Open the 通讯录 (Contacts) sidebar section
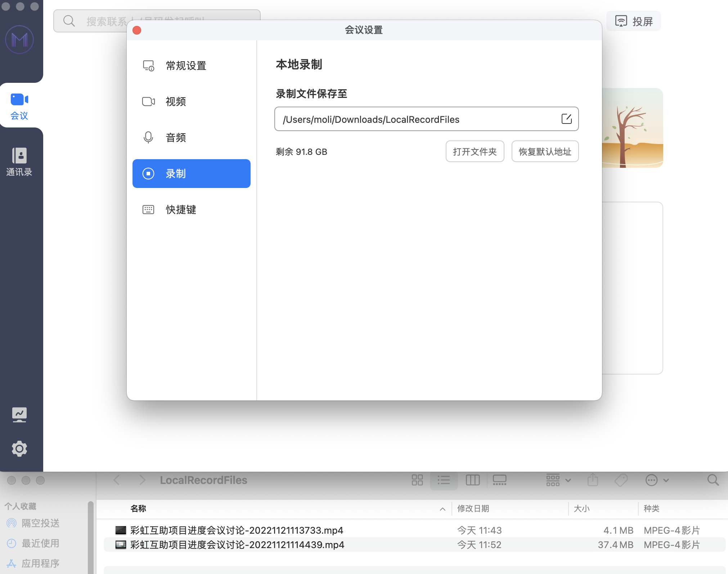 tap(19, 162)
